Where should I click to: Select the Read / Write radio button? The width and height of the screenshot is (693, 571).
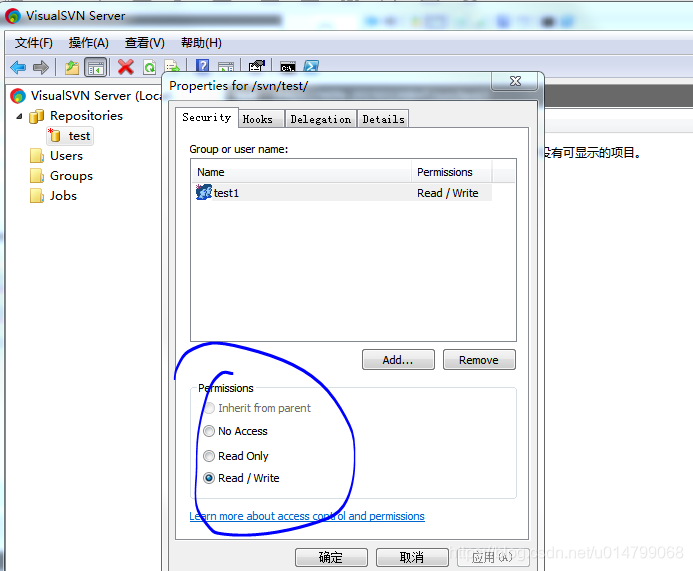[209, 478]
